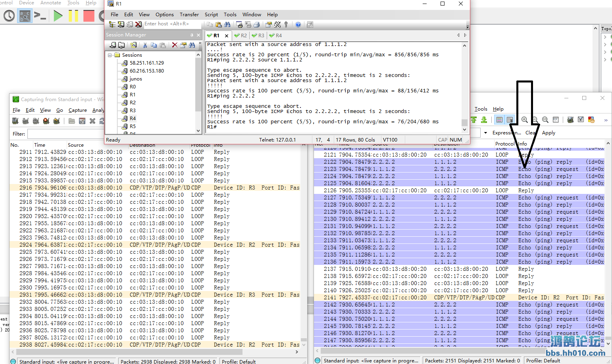This screenshot has width=612, height=364.
Task: Click SecureCRT Connect icon in toolbar
Action: 113,25
